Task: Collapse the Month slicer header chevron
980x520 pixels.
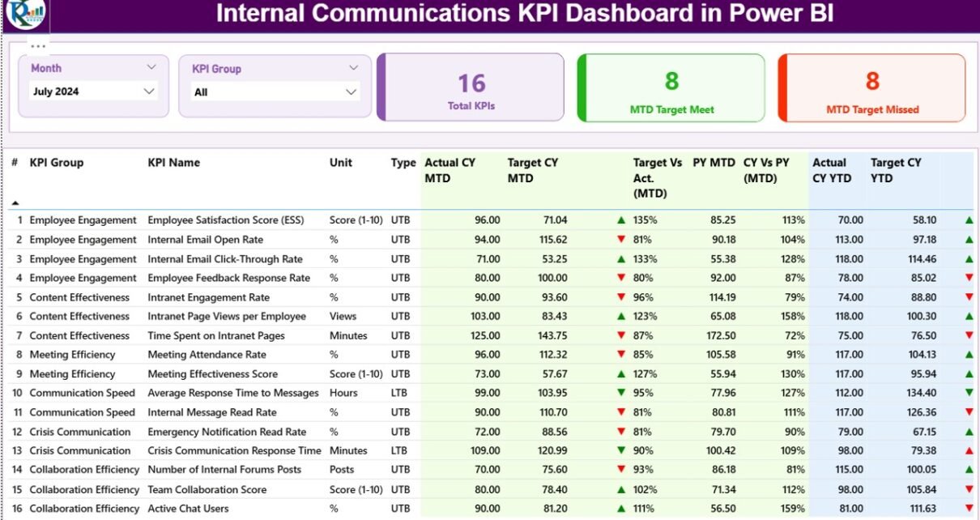Action: (151, 68)
